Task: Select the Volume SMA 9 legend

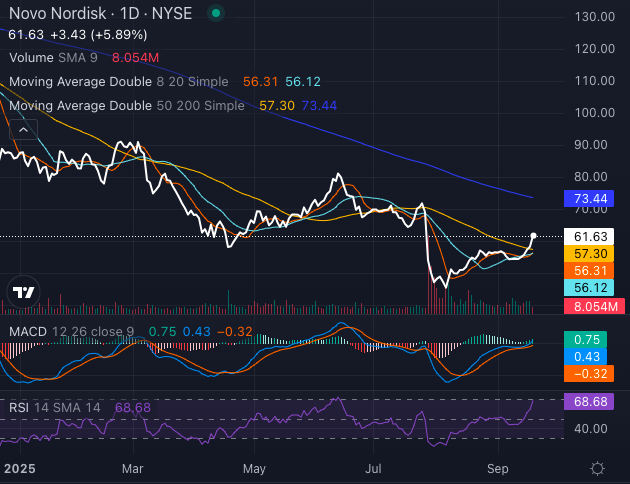Action: tap(53, 58)
